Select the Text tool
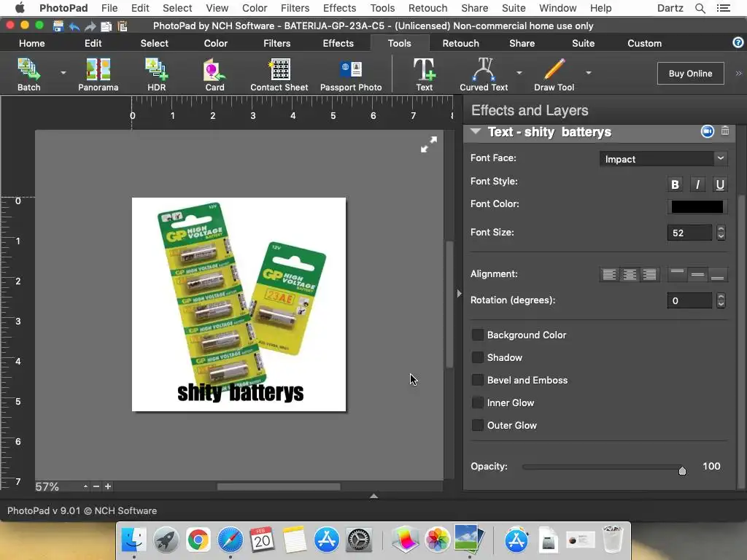Viewport: 747px width, 560px height. [x=424, y=74]
